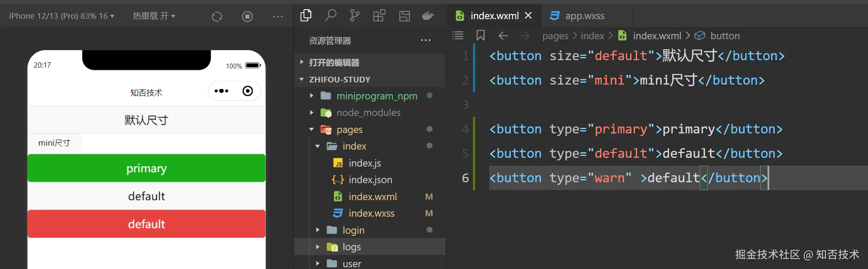
Task: Expand the node_modules folder arrow
Action: tap(311, 112)
